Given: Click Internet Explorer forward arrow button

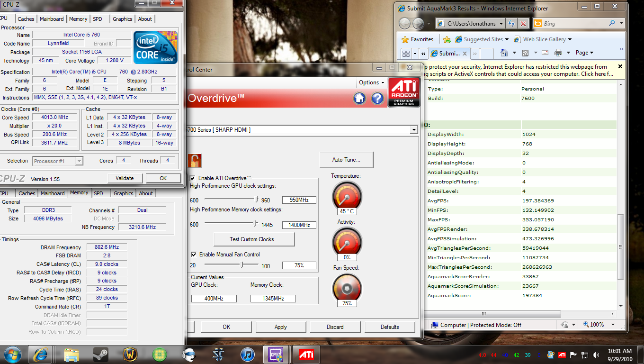Looking at the screenshot, I should (419, 23).
